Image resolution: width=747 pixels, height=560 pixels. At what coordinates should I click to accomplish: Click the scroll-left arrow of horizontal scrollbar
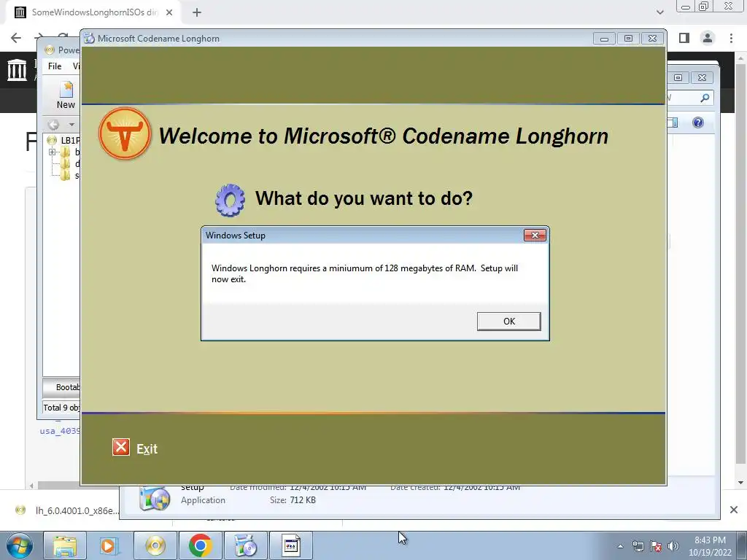click(31, 485)
